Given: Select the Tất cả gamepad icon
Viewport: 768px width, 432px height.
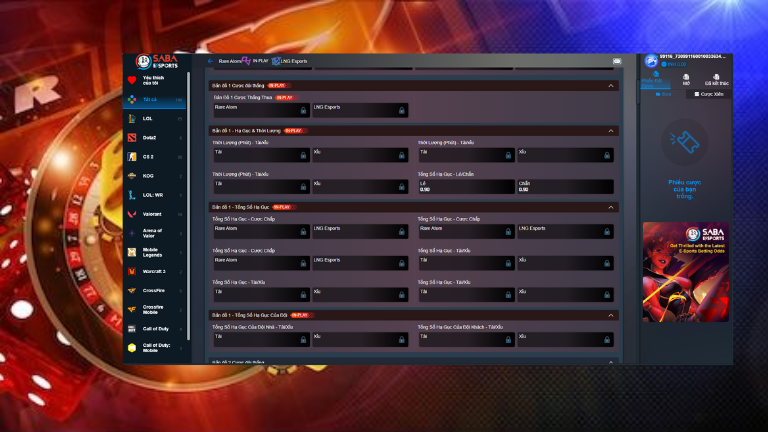Looking at the screenshot, I should (132, 99).
